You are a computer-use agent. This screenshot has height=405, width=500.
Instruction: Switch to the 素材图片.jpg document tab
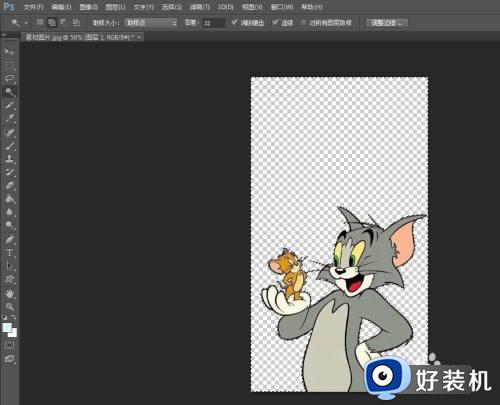[x=80, y=37]
